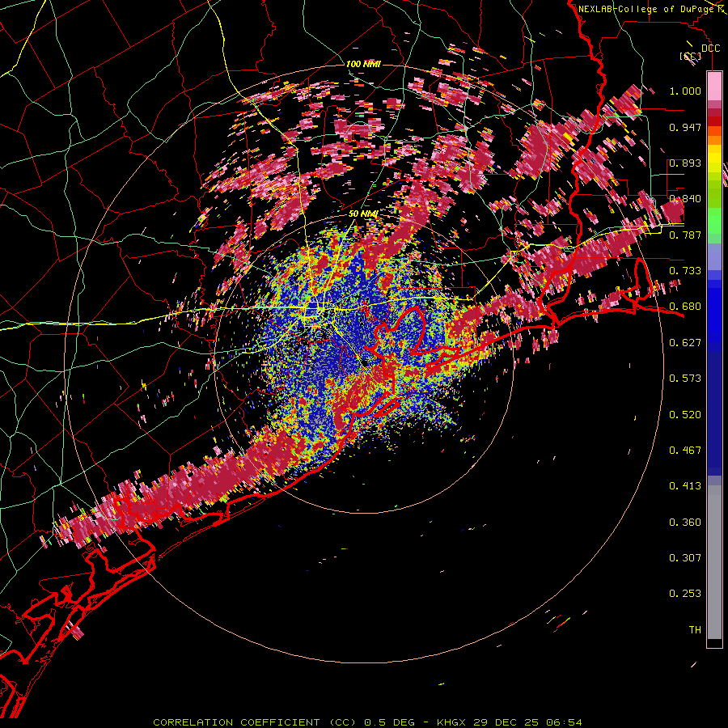Click the 100 NMI range ring label
Viewport: 728px width, 728px height.
[x=363, y=64]
